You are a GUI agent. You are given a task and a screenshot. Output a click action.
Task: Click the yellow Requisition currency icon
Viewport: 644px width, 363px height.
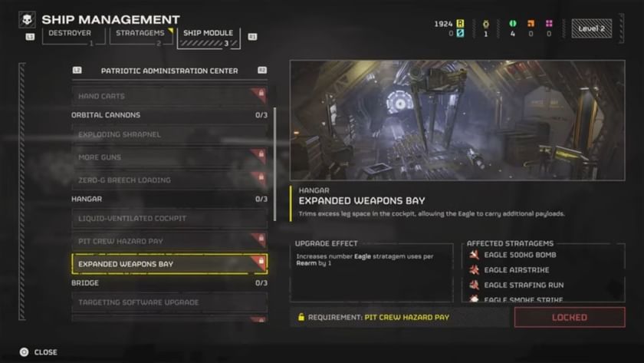coord(460,24)
